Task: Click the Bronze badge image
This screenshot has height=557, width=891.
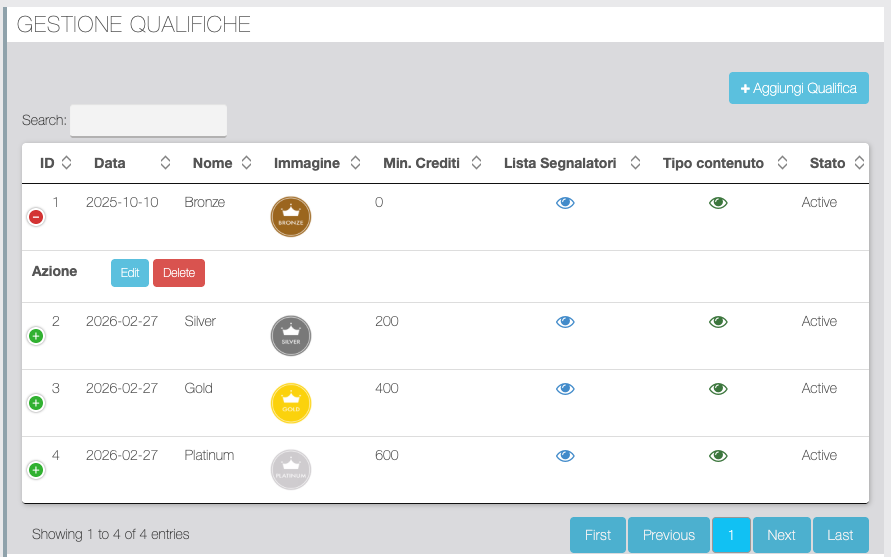Action: 291,217
